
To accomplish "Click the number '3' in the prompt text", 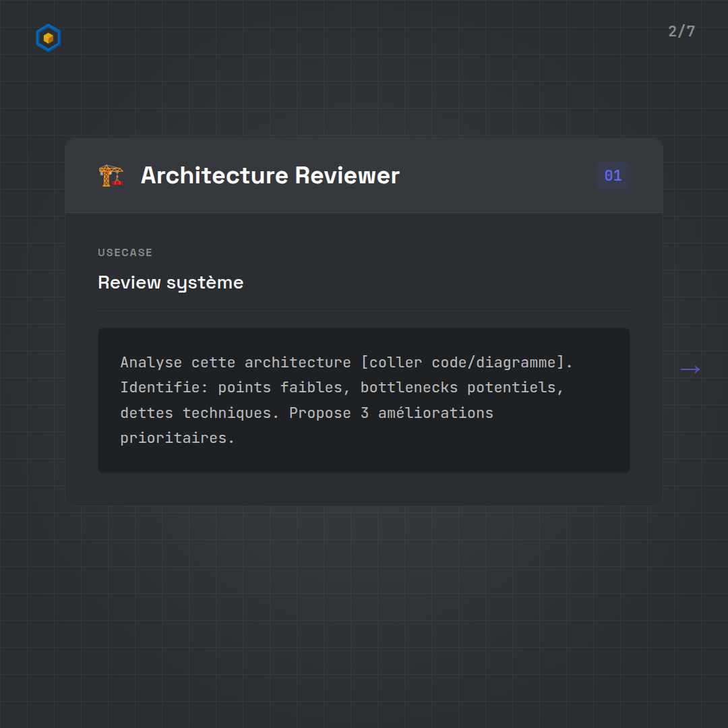I will pos(365,413).
